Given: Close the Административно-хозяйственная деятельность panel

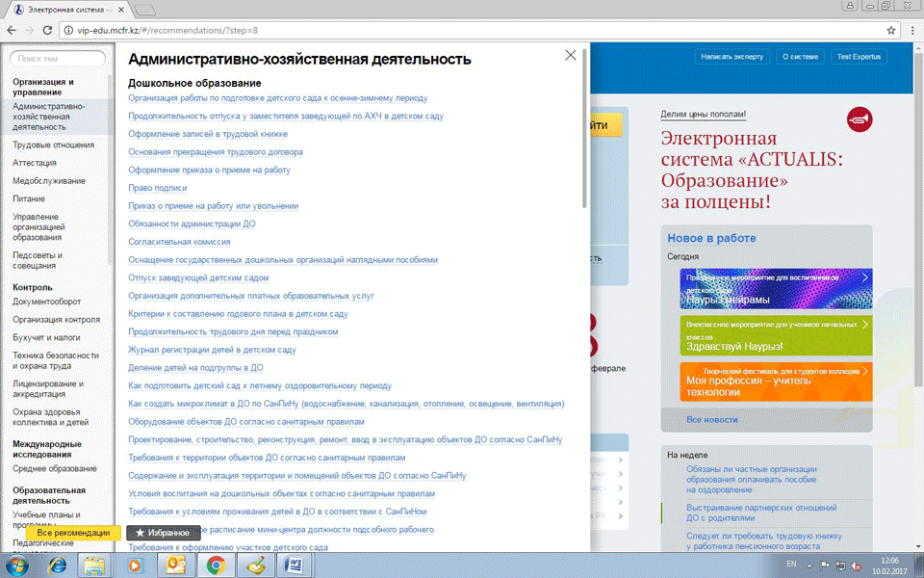Looking at the screenshot, I should (571, 56).
